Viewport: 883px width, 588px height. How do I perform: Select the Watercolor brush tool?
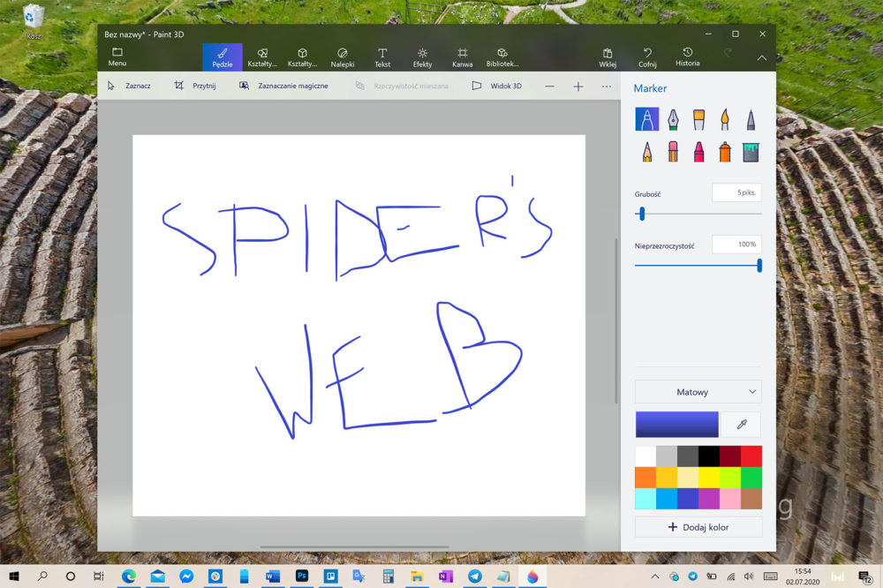pyautogui.click(x=725, y=119)
